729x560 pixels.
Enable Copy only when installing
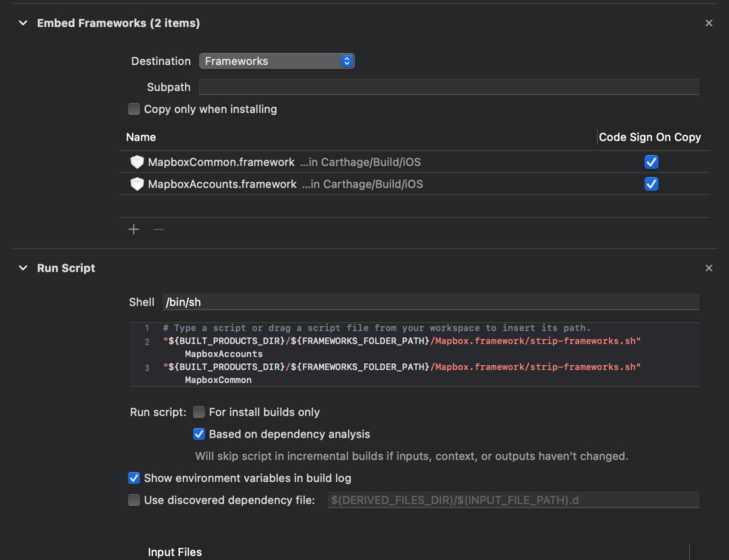click(x=134, y=109)
